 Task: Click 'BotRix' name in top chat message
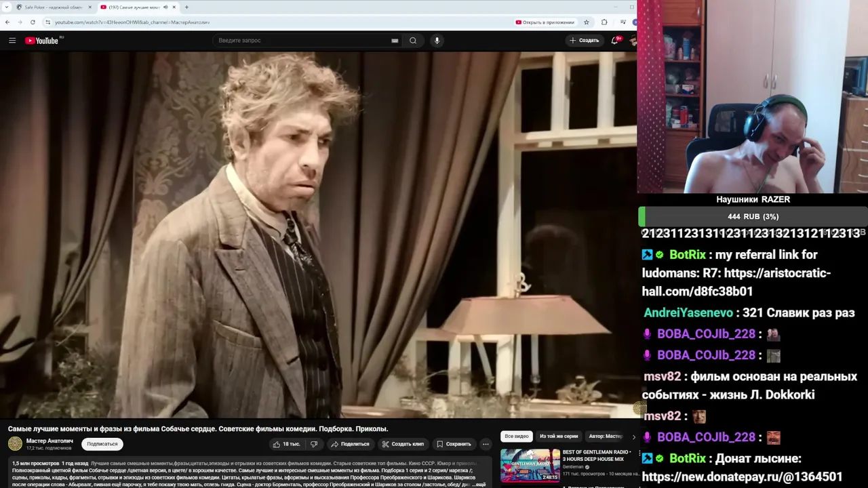(688, 255)
